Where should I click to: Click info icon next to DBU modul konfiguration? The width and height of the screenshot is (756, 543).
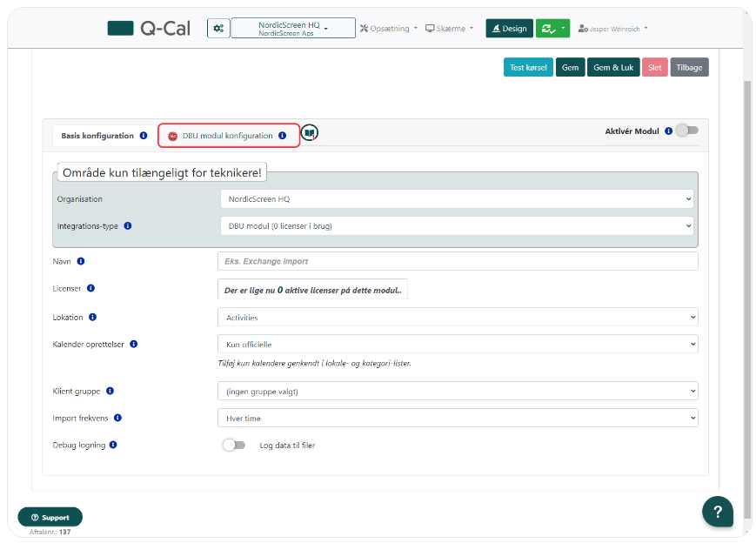pyautogui.click(x=283, y=136)
